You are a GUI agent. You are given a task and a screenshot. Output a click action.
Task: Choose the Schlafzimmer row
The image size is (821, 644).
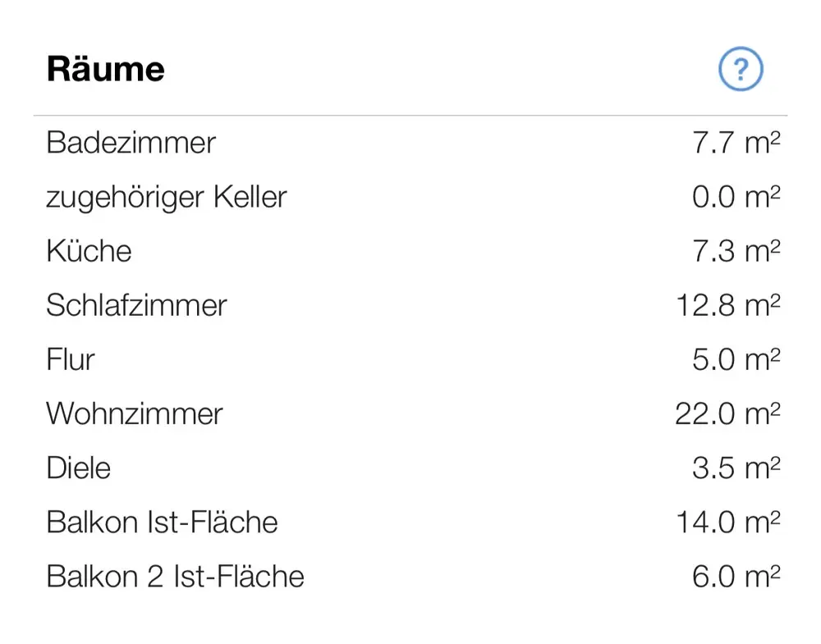pos(410,305)
